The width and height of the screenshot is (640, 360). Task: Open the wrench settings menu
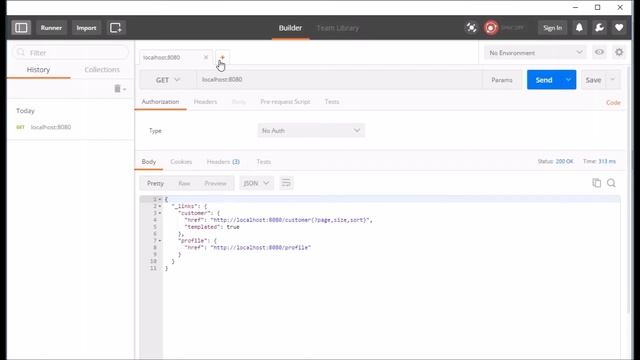599,28
